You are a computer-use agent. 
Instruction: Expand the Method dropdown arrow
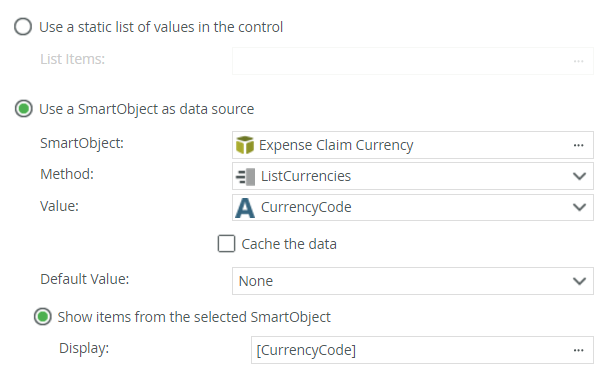pos(579,176)
